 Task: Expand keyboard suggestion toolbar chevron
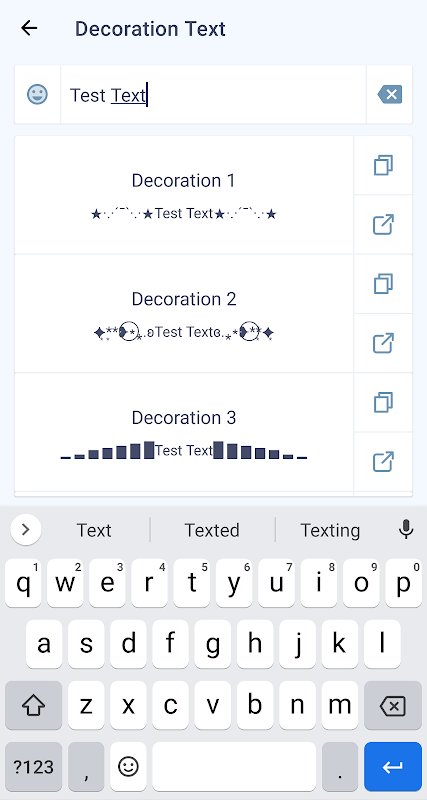(x=26, y=530)
